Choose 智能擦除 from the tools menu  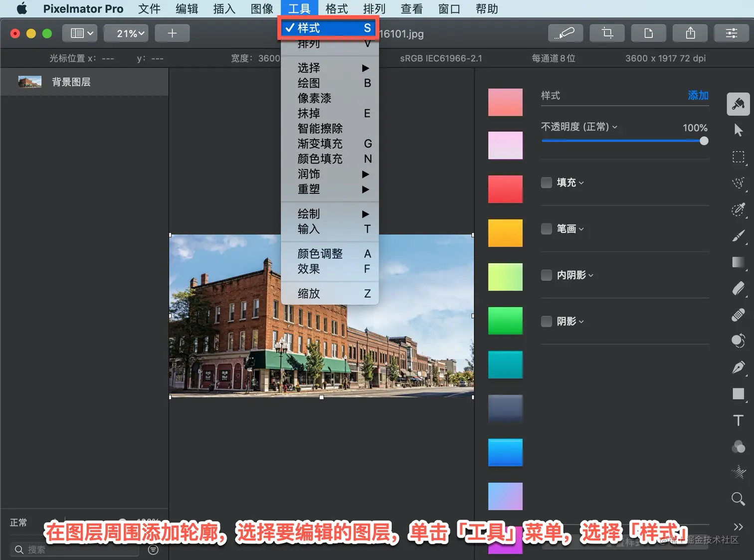coord(330,129)
